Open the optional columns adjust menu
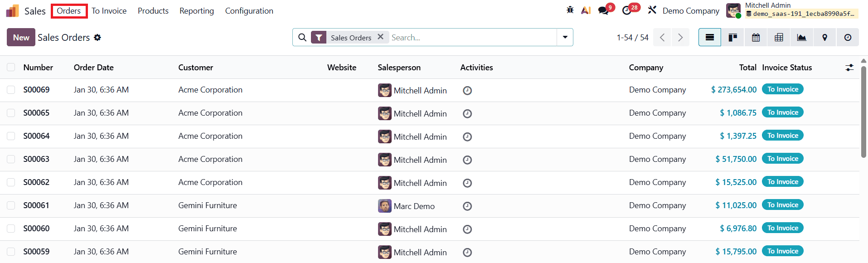 pos(849,68)
